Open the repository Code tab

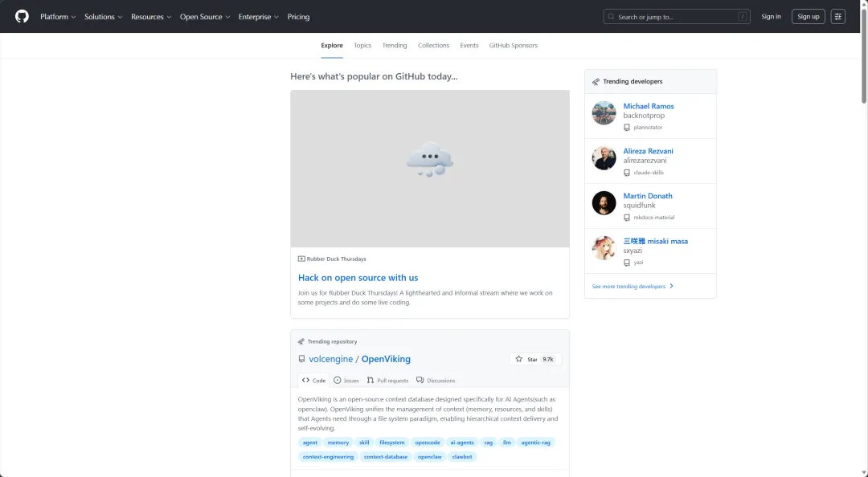tap(314, 380)
